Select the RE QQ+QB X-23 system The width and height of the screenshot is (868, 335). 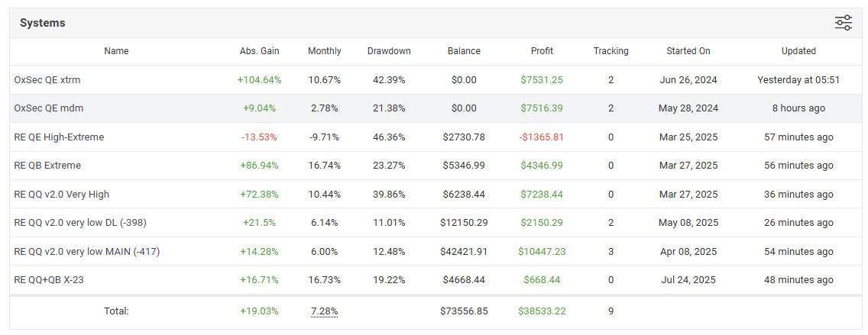click(49, 280)
